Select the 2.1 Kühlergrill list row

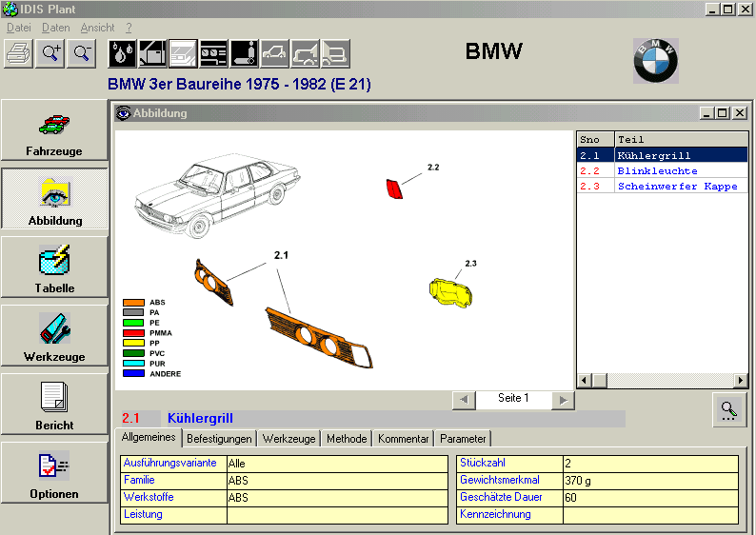[662, 155]
